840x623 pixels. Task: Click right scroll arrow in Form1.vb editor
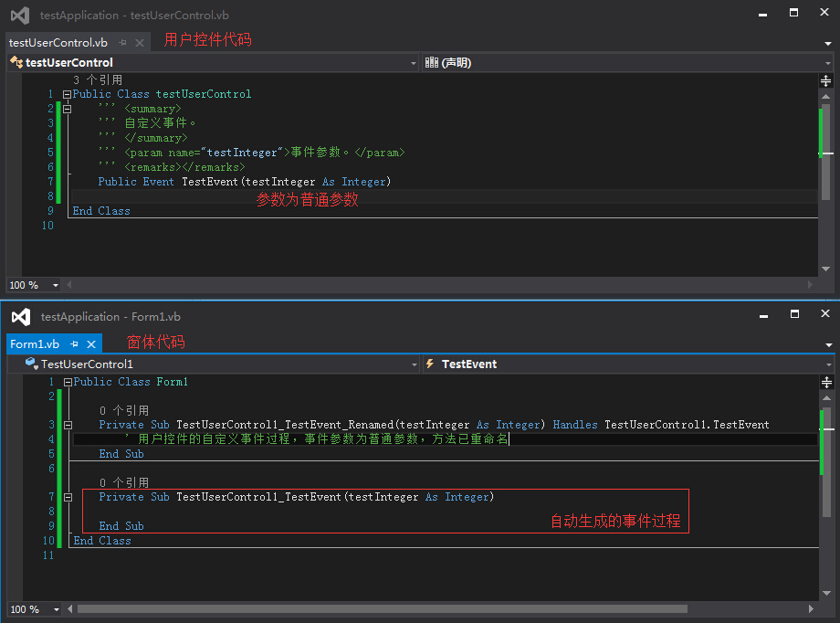(811, 609)
